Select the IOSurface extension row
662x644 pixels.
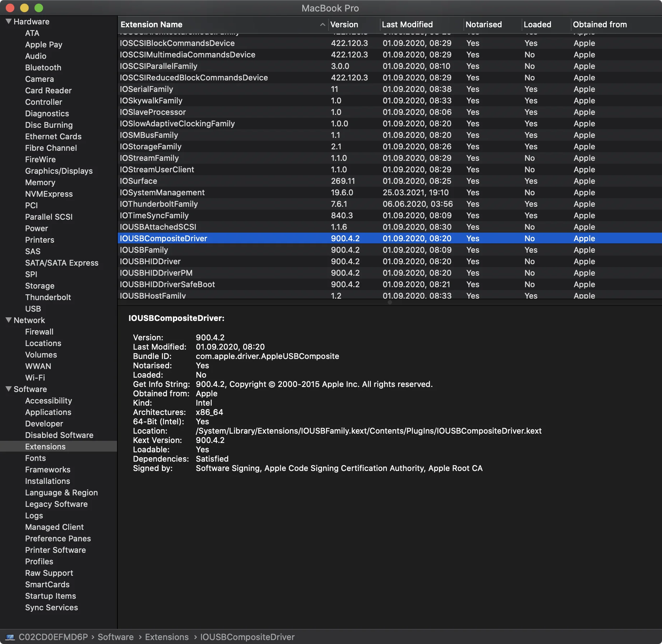point(139,181)
